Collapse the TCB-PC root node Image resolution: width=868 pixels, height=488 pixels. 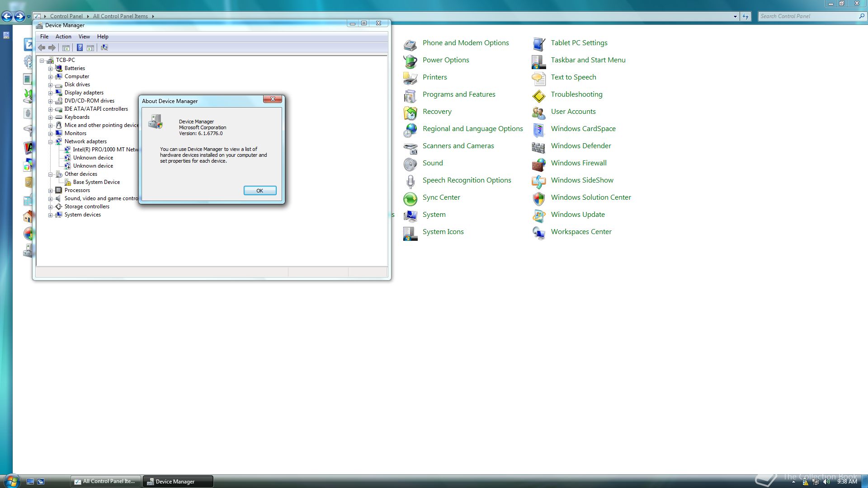pos(42,61)
